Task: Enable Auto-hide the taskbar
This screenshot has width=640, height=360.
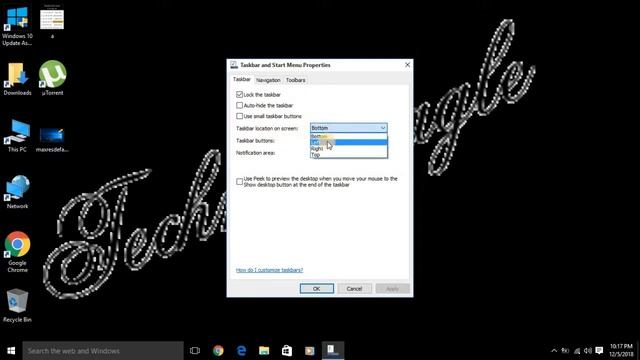Action: pos(240,105)
